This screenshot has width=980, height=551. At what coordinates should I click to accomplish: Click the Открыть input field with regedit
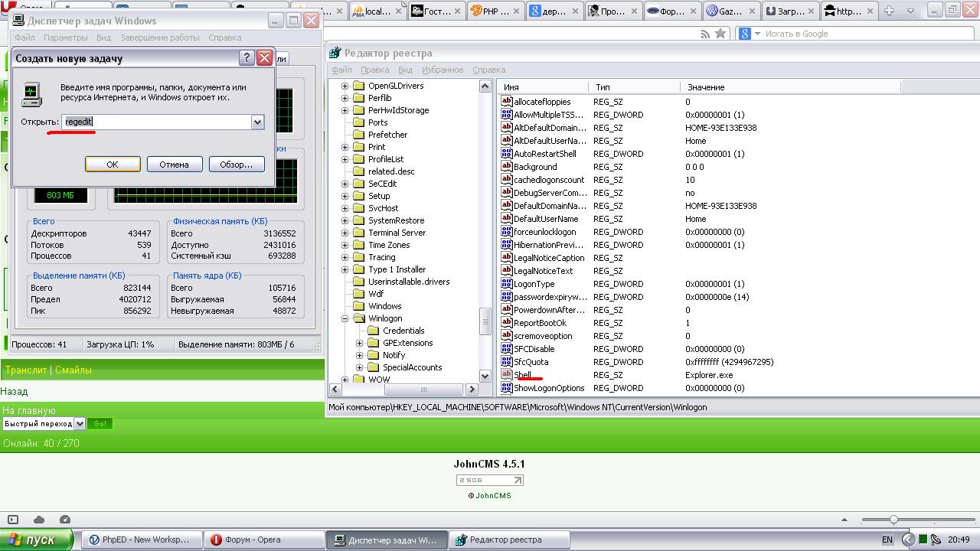click(x=156, y=122)
